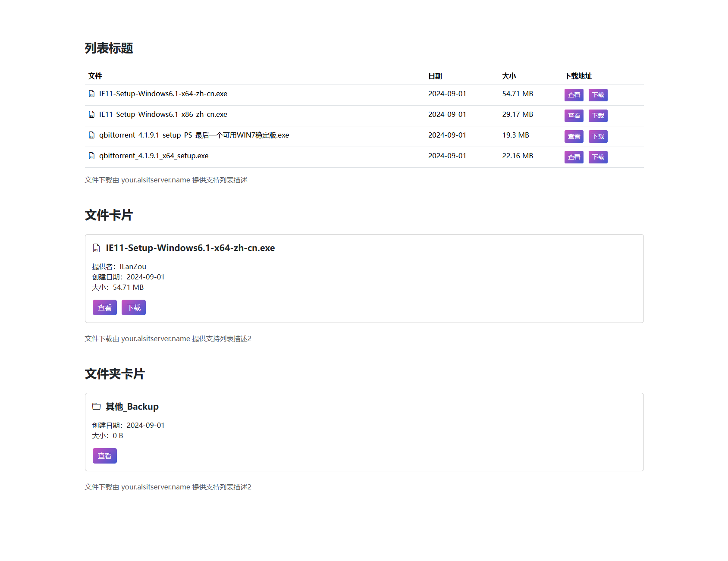The width and height of the screenshot is (728, 561).
Task: Click file name IE11-Setup-Windows6.1-x86-zh-cn.exe in table
Action: (x=163, y=114)
